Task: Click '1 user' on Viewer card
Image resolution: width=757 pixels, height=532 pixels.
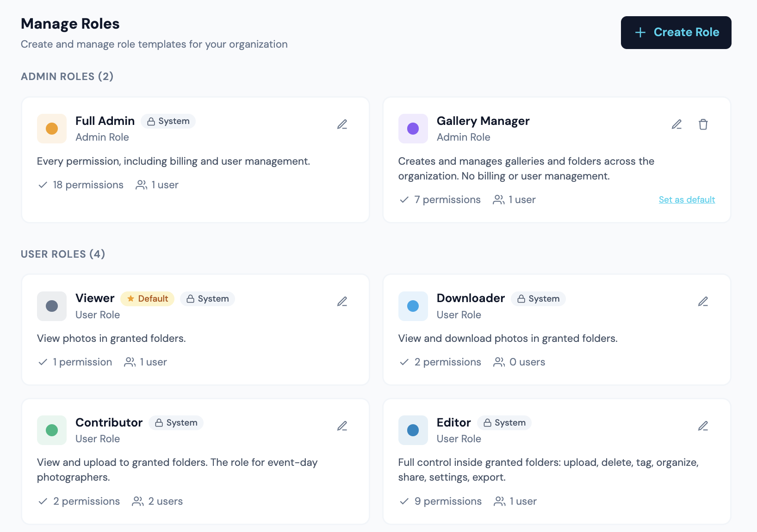Action: [145, 362]
